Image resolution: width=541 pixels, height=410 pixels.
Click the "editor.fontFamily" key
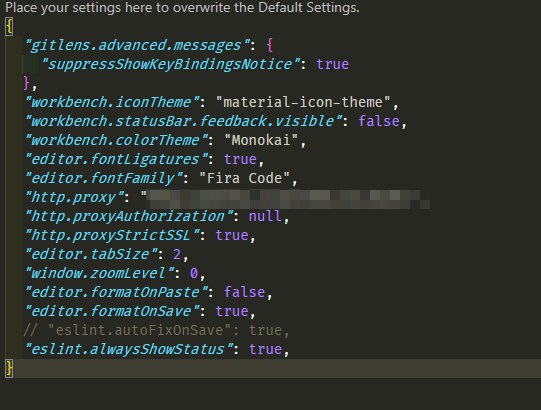[x=104, y=178]
